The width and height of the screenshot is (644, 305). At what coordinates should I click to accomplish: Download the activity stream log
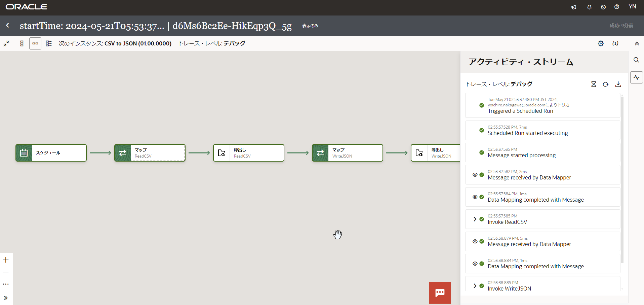pyautogui.click(x=618, y=84)
